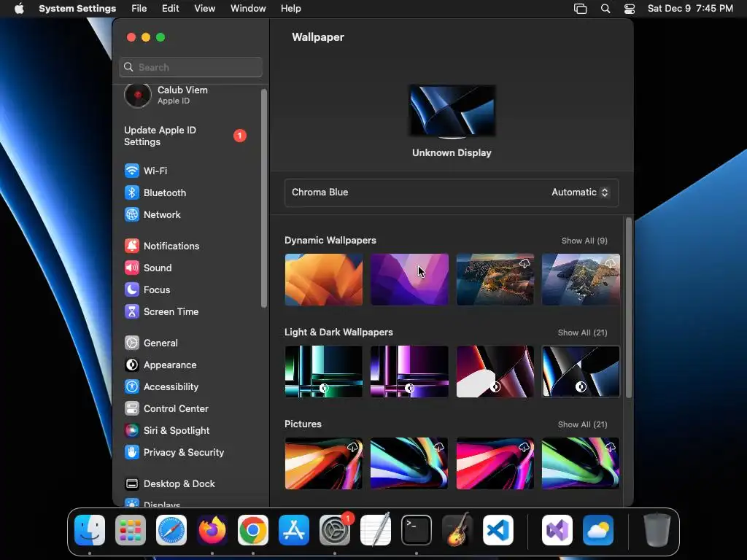The height and width of the screenshot is (560, 747).
Task: Open Finder from the Dock
Action: click(x=90, y=530)
